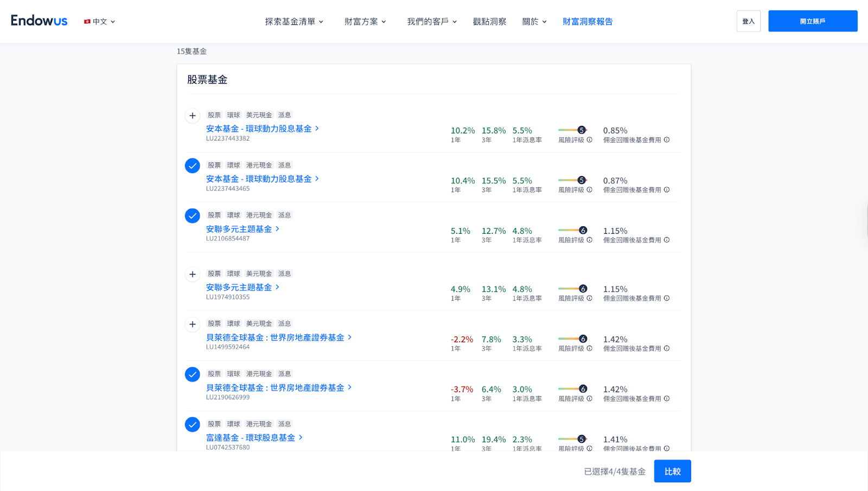Deselect fund LU2106854487 checkmark
Viewport: 868px width, 491px height.
[193, 216]
